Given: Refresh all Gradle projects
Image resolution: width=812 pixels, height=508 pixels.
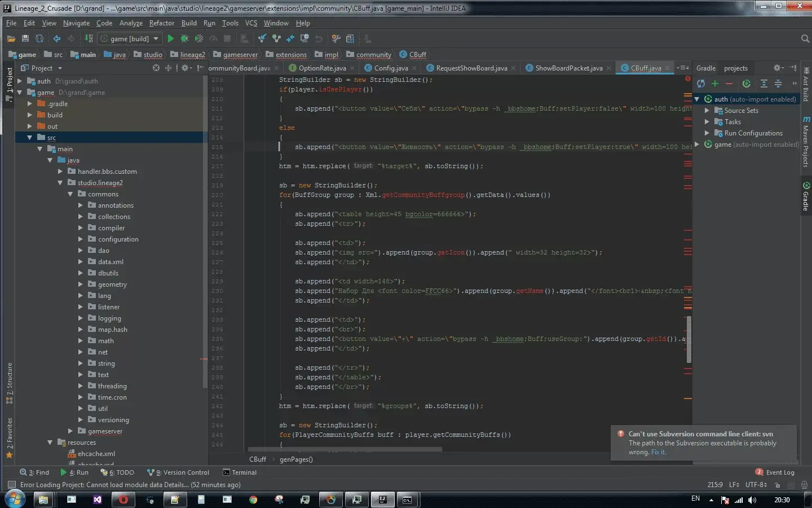Looking at the screenshot, I should click(x=701, y=84).
